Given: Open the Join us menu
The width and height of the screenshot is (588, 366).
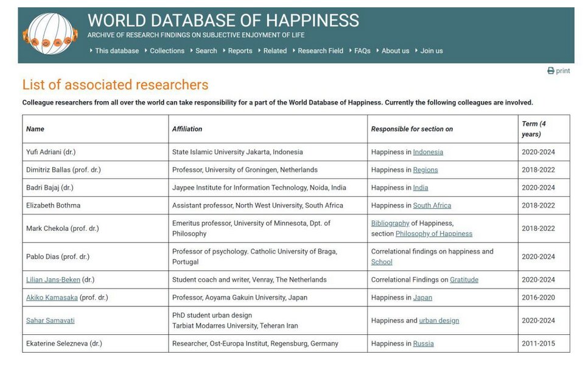Looking at the screenshot, I should 431,51.
